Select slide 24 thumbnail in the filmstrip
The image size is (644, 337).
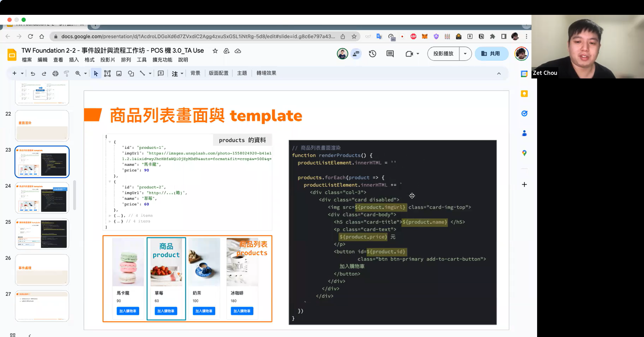pos(42,198)
